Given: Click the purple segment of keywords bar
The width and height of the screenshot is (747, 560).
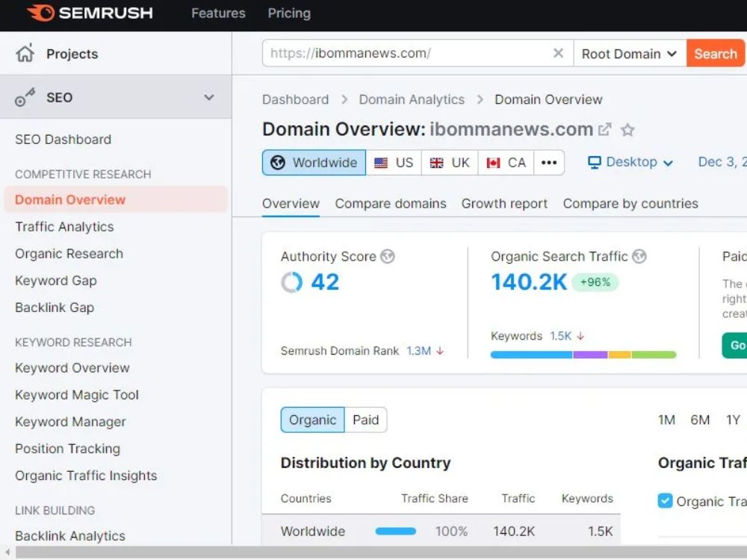Looking at the screenshot, I should point(591,354).
